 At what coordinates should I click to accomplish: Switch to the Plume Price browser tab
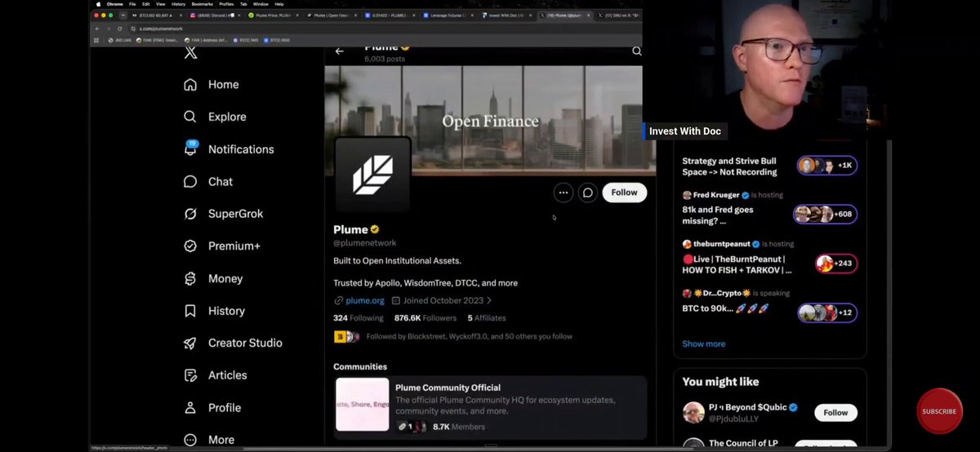[x=275, y=16]
